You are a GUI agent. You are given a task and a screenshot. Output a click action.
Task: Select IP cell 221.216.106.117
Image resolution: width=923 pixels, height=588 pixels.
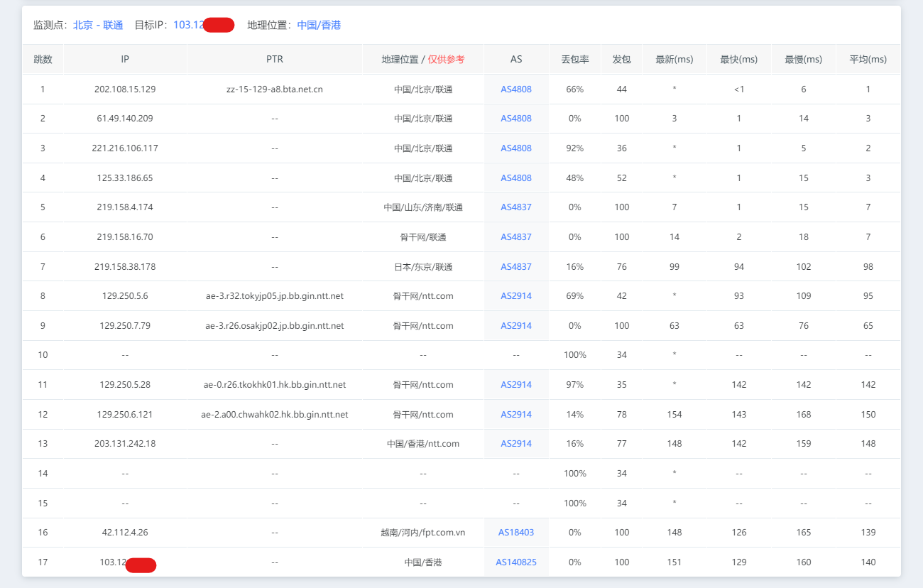(x=125, y=148)
